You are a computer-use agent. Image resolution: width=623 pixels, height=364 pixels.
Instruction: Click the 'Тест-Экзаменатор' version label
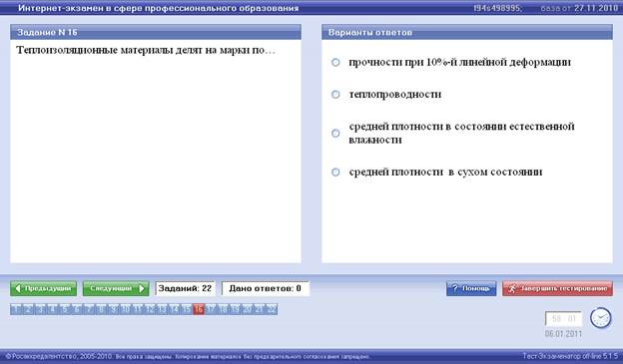(x=570, y=356)
